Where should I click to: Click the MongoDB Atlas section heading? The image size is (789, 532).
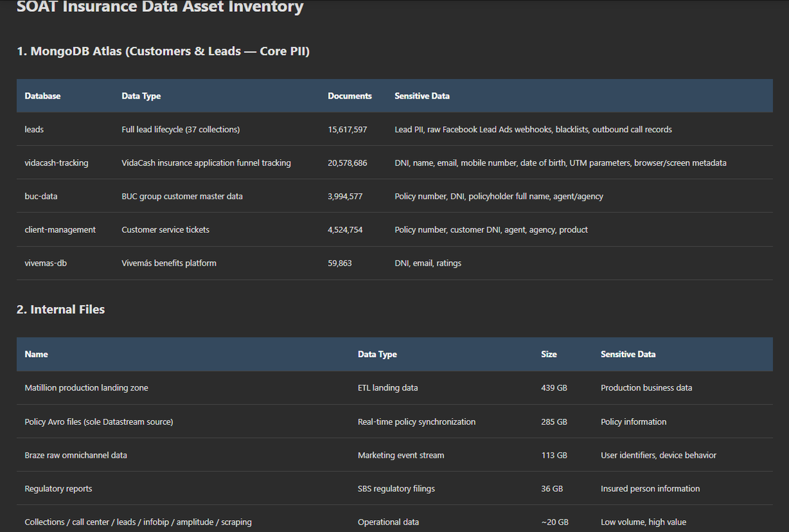[163, 51]
